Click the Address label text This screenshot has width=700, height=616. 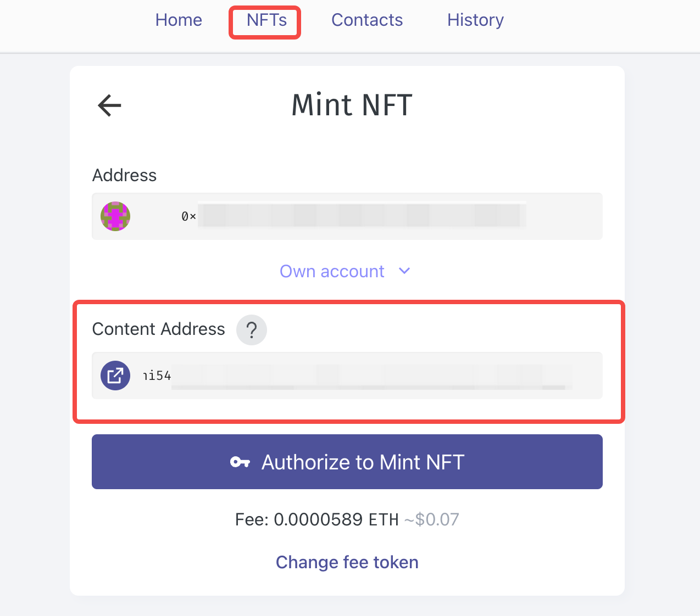(x=124, y=175)
